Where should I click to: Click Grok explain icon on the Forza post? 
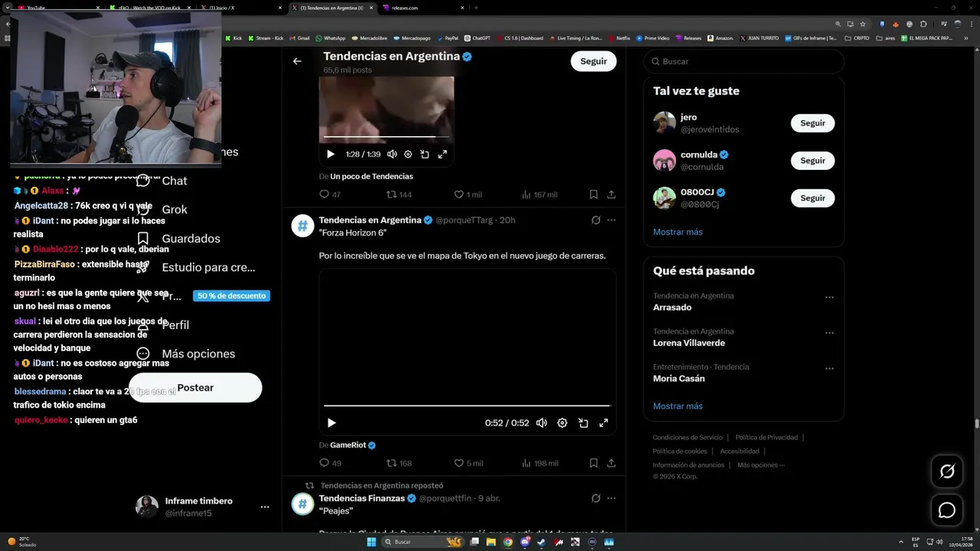[596, 220]
